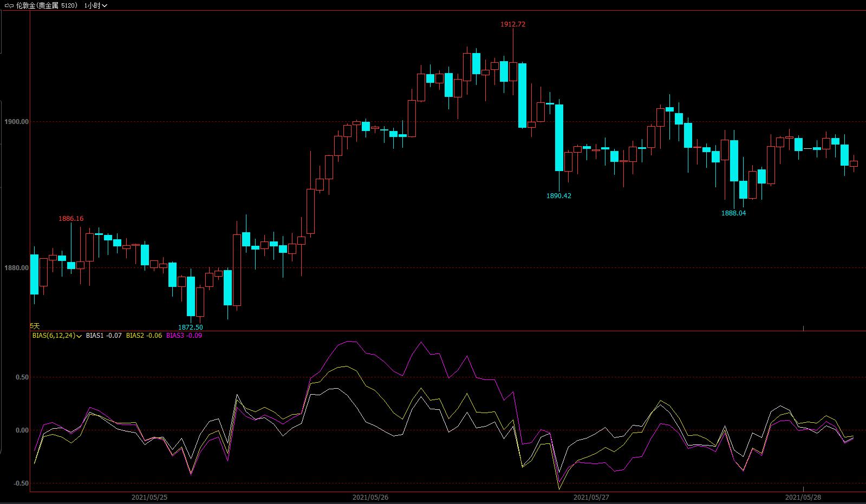The image size is (866, 504).
Task: Click the 1872.50 low price label
Action: (191, 328)
